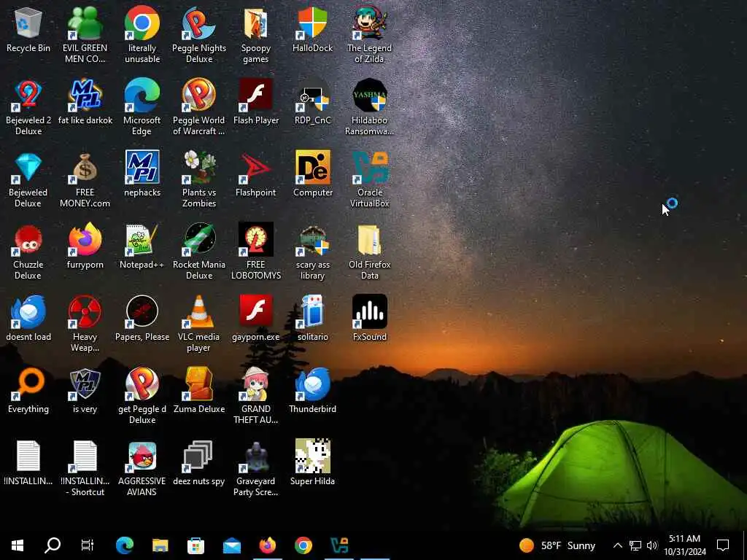The width and height of the screenshot is (747, 560).
Task: Select the Computer shortcut with De logo
Action: pos(312,175)
